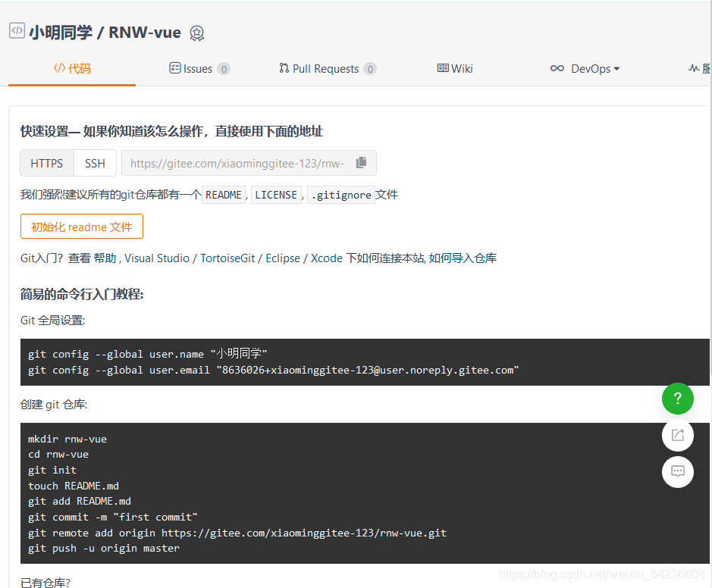Open the 如何导入仓库 link
The image size is (712, 588).
coord(463,258)
